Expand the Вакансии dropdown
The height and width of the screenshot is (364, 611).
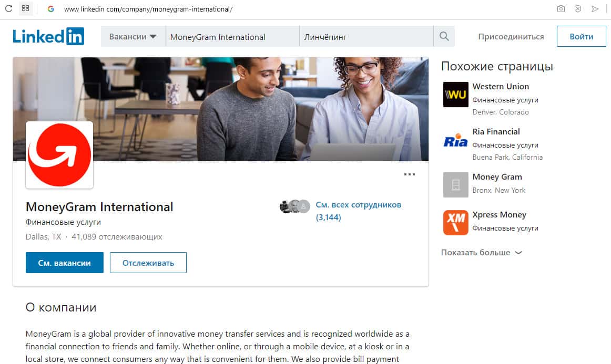click(133, 37)
